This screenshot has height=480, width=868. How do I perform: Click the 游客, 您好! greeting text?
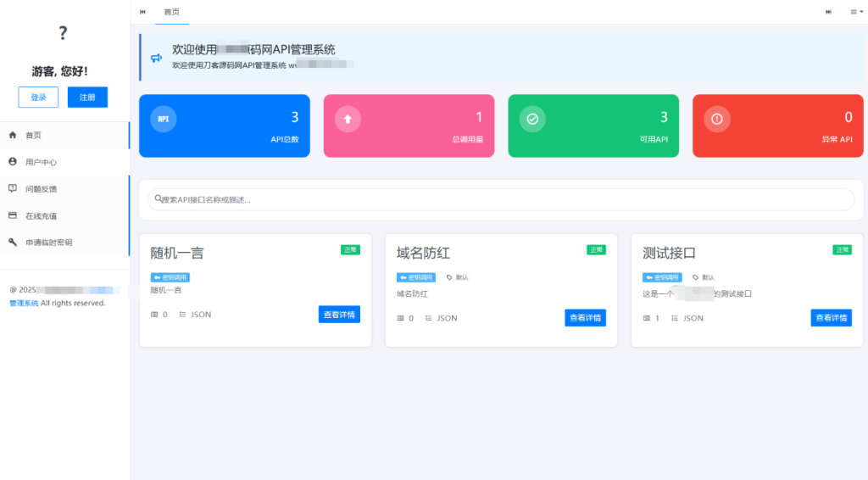60,71
